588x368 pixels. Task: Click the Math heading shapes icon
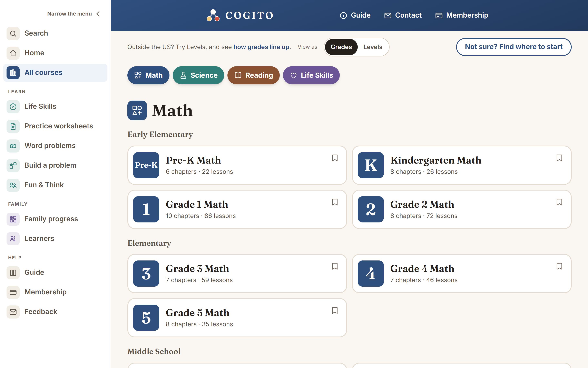tap(137, 110)
